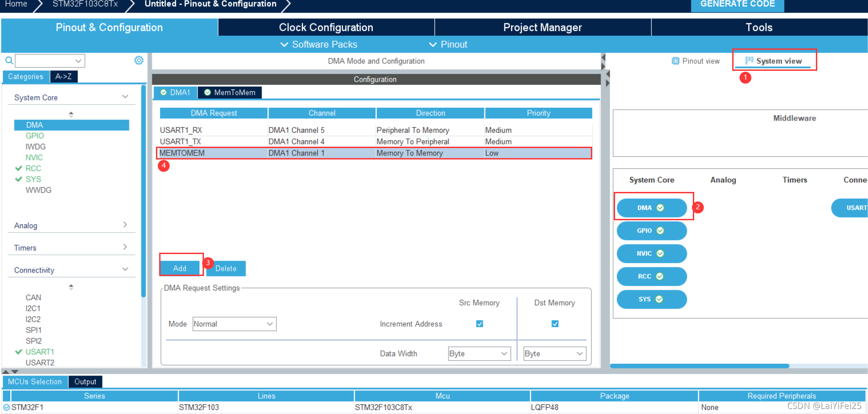Switch to Clock Configuration tab
The image size is (868, 414).
tap(326, 27)
